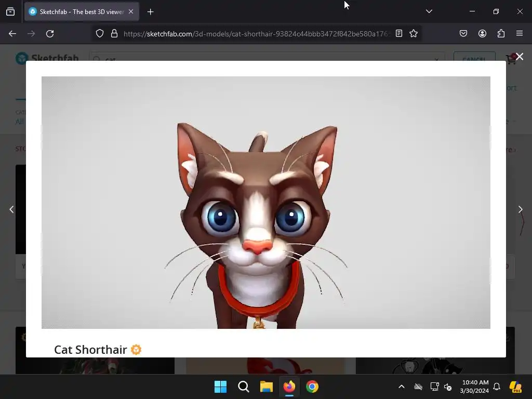Reload the current page
This screenshot has width=532, height=399.
coord(50,34)
